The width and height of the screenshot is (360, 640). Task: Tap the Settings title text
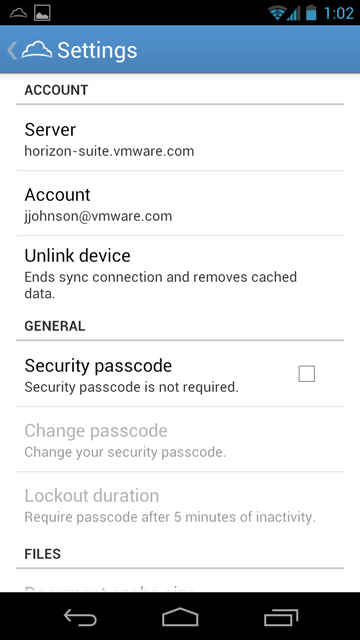[97, 50]
